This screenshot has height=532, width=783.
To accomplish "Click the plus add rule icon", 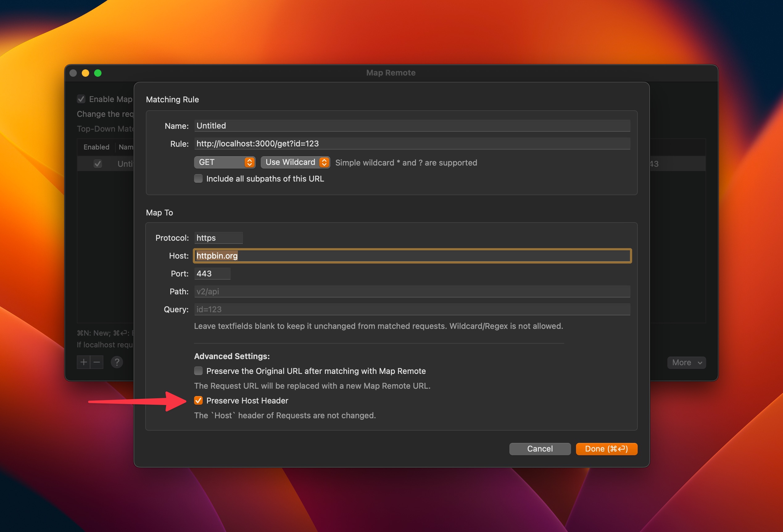I will click(84, 362).
